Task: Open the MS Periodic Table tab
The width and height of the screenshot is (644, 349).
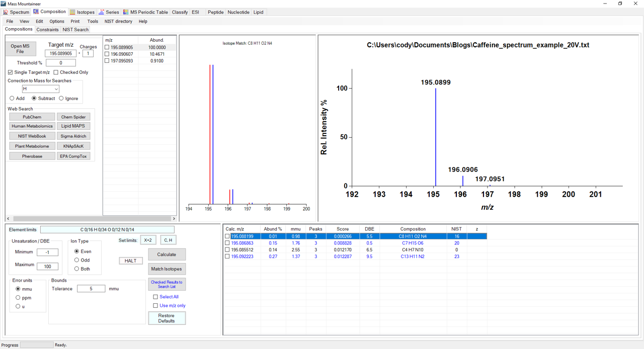Action: [x=145, y=12]
